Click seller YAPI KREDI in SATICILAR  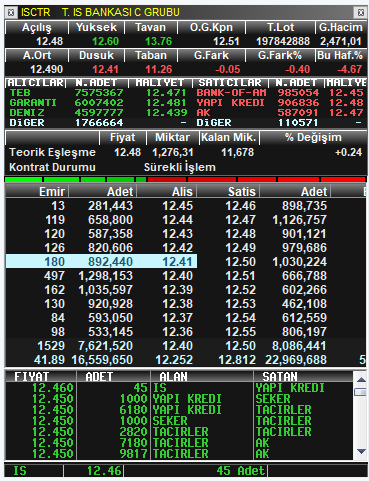tap(231, 103)
